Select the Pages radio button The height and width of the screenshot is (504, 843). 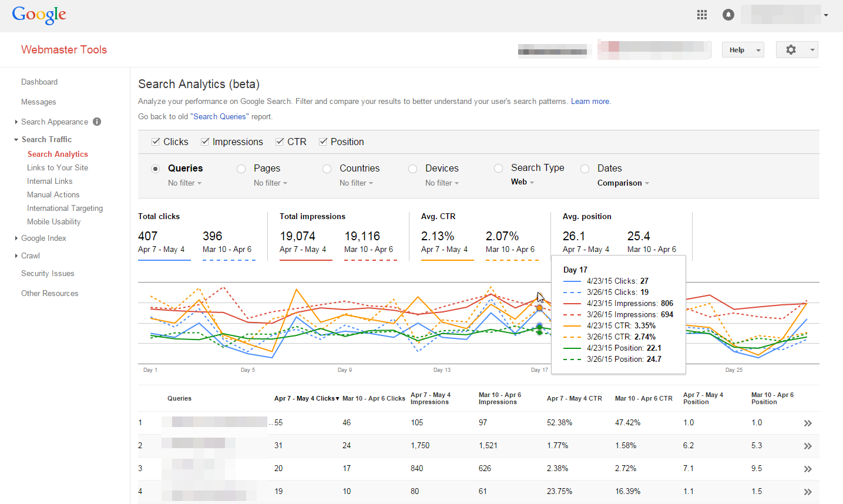pos(241,169)
